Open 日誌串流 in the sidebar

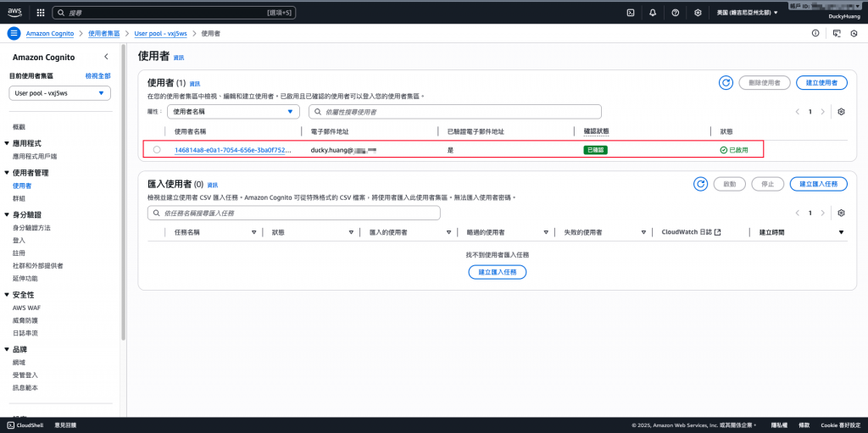[x=25, y=333]
